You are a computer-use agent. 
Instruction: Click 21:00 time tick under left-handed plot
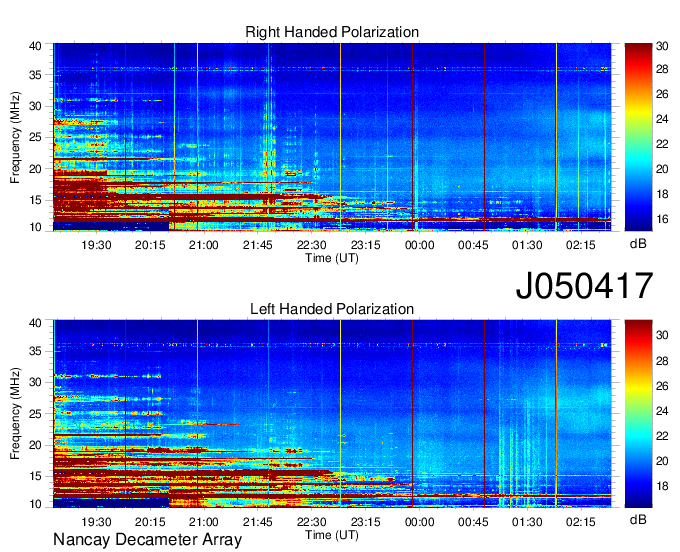point(204,522)
